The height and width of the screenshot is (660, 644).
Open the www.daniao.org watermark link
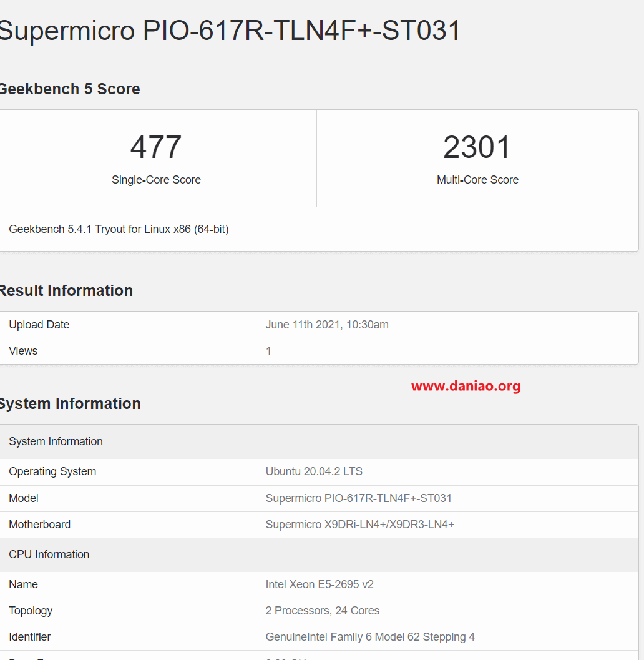[466, 386]
